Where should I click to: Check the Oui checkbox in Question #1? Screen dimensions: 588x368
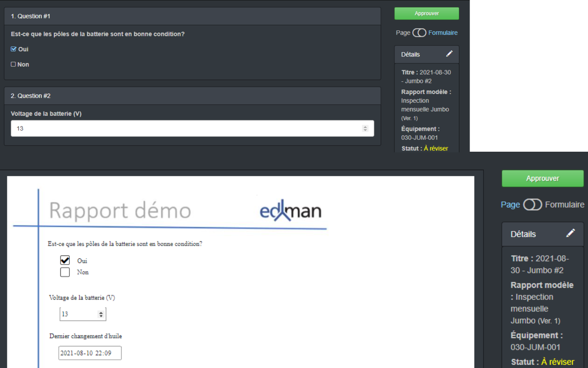[x=13, y=49]
